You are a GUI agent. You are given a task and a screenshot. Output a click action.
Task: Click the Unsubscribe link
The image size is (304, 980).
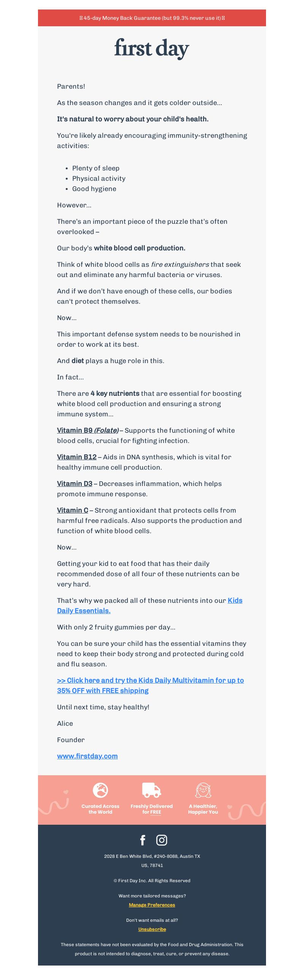point(152,929)
